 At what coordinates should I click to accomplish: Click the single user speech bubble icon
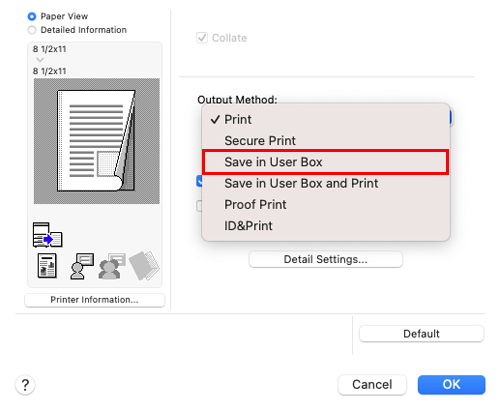(x=82, y=266)
